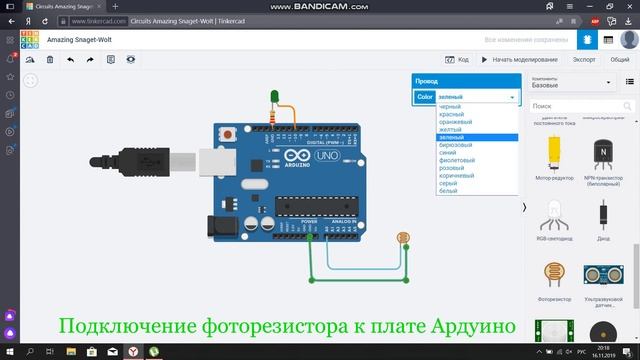Select the RGB-светодиод component

[x=554, y=220]
